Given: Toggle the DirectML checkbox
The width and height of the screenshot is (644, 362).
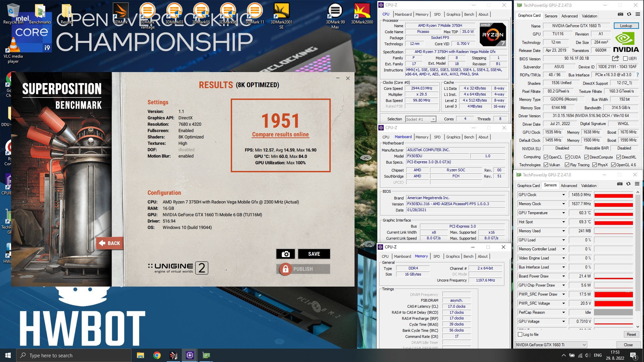Looking at the screenshot, I should pyautogui.click(x=619, y=157).
